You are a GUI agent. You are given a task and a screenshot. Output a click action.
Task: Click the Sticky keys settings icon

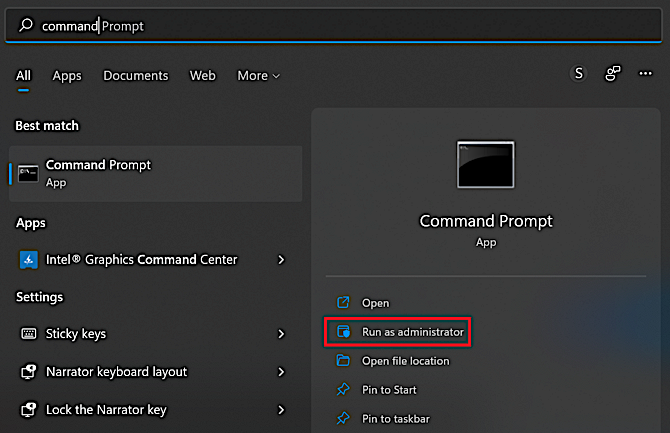[28, 334]
